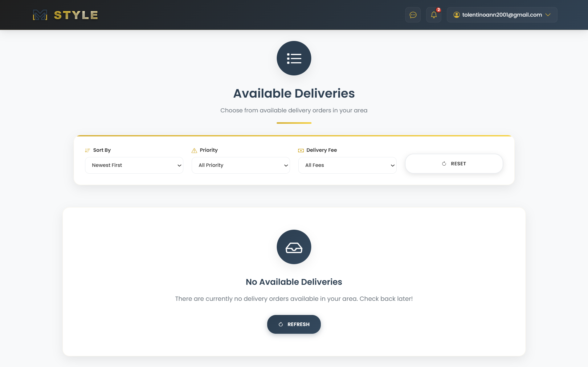Click the list icon above Available Deliveries
The width and height of the screenshot is (588, 367).
(294, 58)
